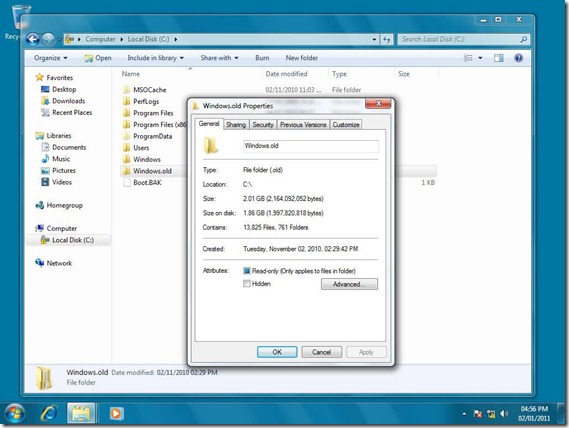Switch to the Customize tab
Image resolution: width=569 pixels, height=428 pixels.
point(346,125)
